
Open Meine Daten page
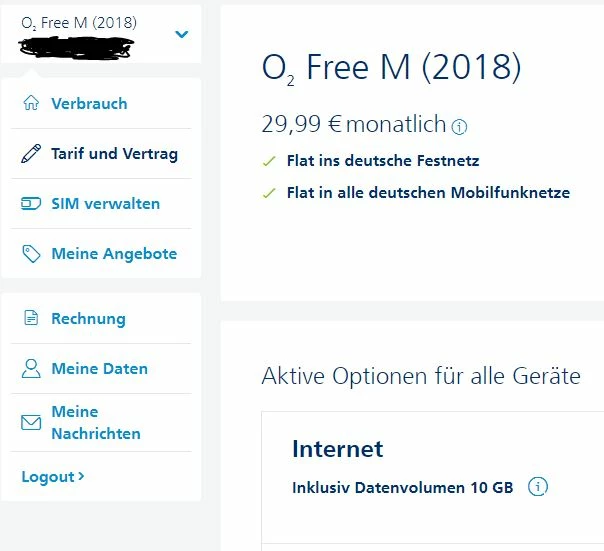[x=99, y=369]
